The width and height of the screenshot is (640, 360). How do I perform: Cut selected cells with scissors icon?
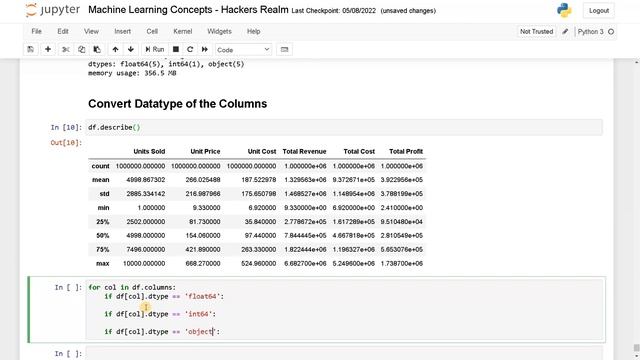point(66,49)
